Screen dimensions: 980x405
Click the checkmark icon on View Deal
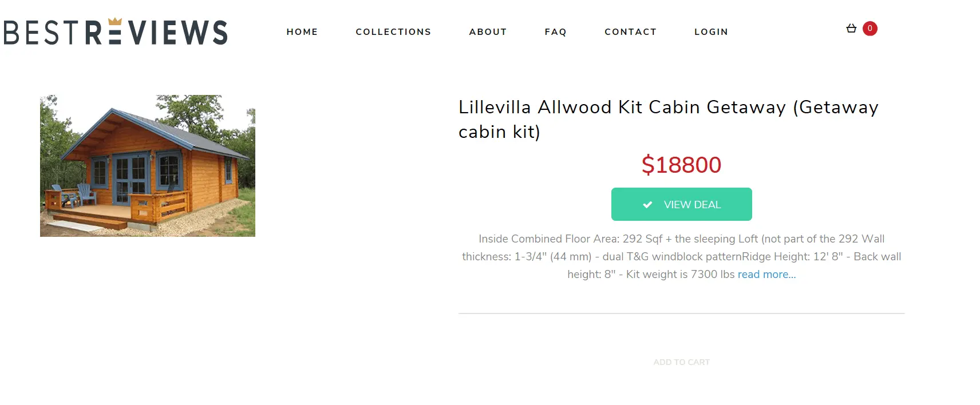tap(647, 205)
